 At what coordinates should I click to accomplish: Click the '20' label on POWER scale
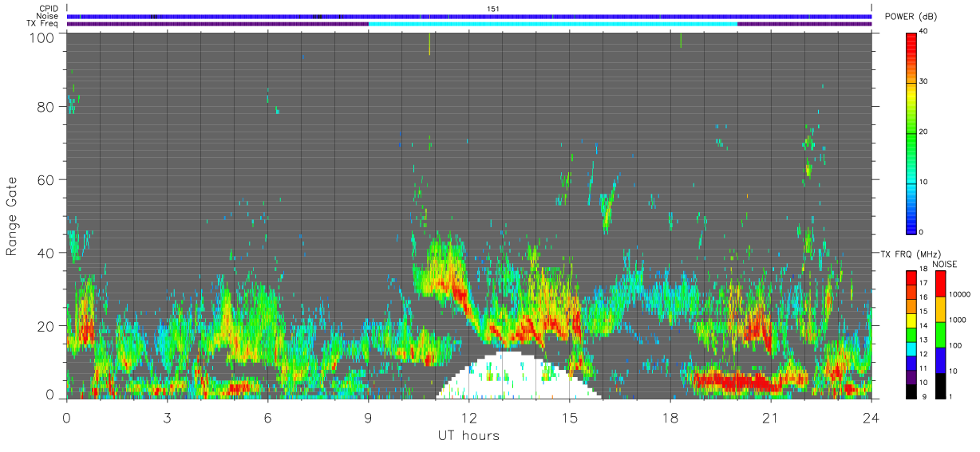point(925,132)
